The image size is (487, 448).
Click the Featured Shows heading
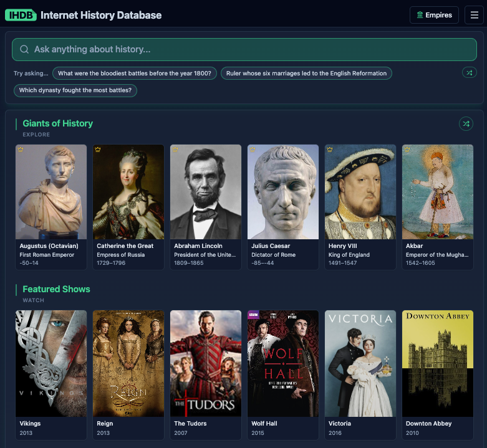pos(56,289)
